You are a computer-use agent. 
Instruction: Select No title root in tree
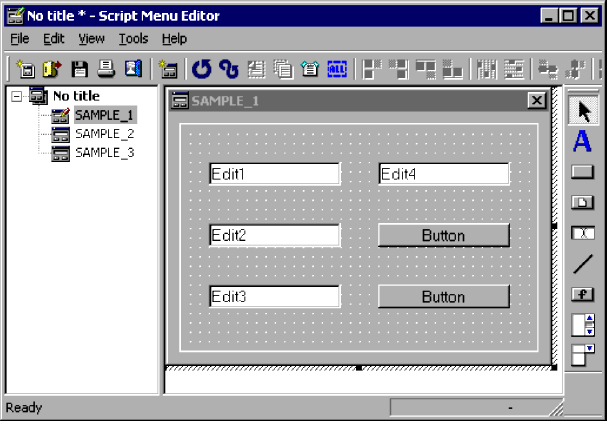pos(76,96)
